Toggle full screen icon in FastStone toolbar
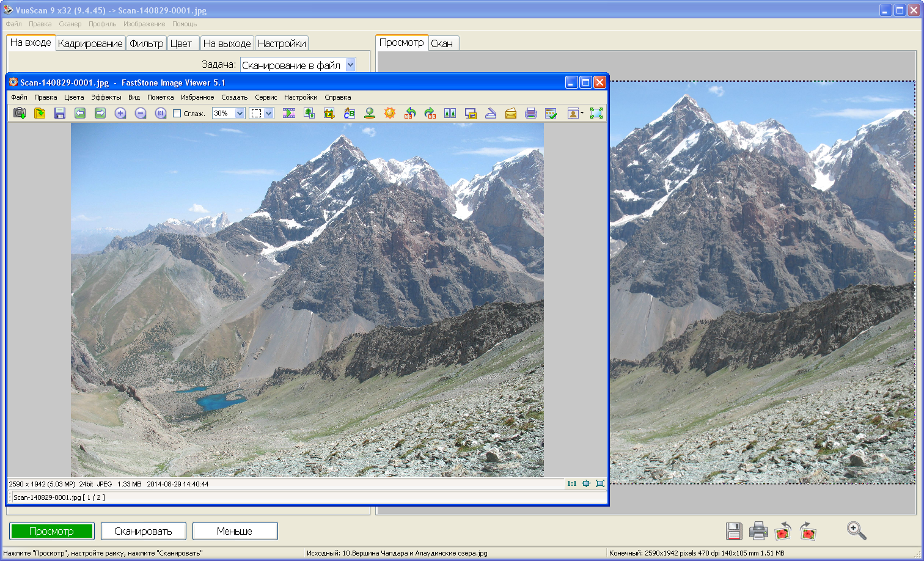Screen dimensions: 924x561 [596, 113]
